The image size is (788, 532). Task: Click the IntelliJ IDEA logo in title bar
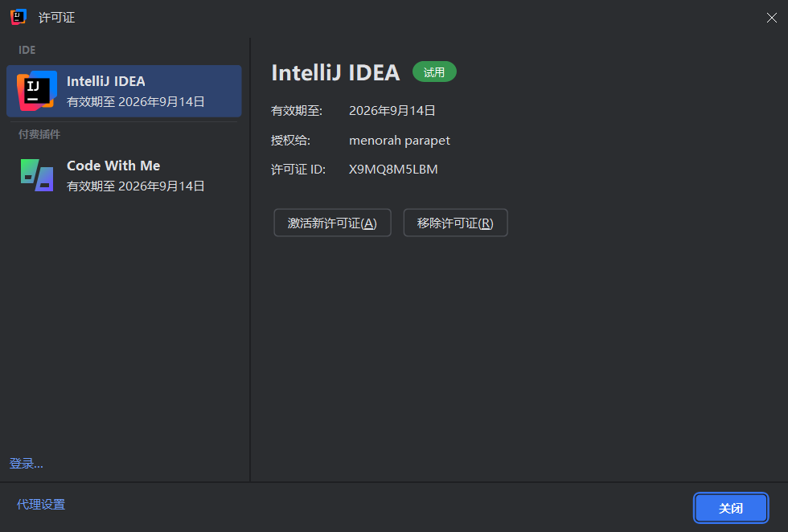[18, 17]
